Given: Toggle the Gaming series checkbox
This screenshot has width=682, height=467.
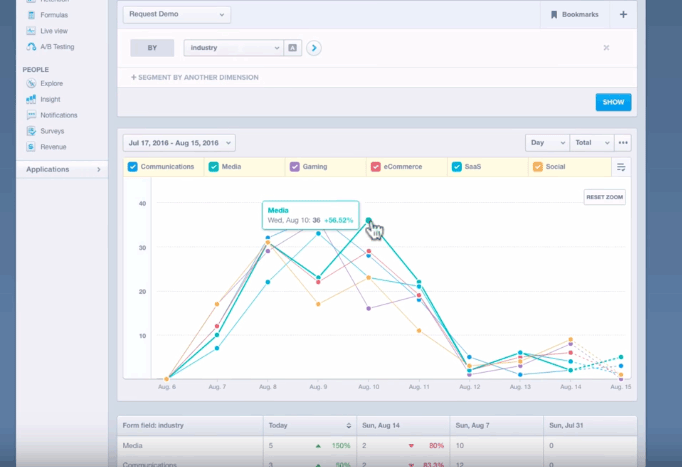Looking at the screenshot, I should (x=294, y=167).
